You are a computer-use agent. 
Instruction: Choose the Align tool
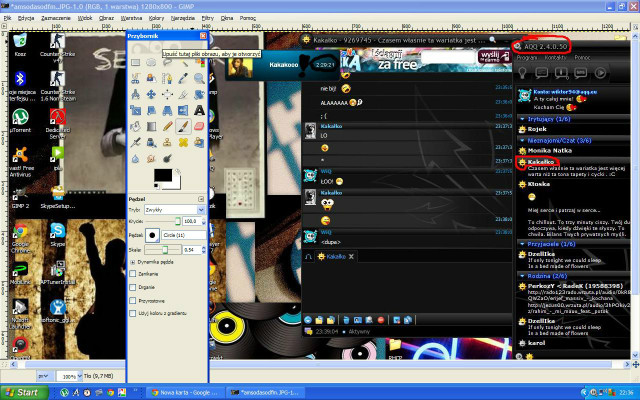coord(167,94)
